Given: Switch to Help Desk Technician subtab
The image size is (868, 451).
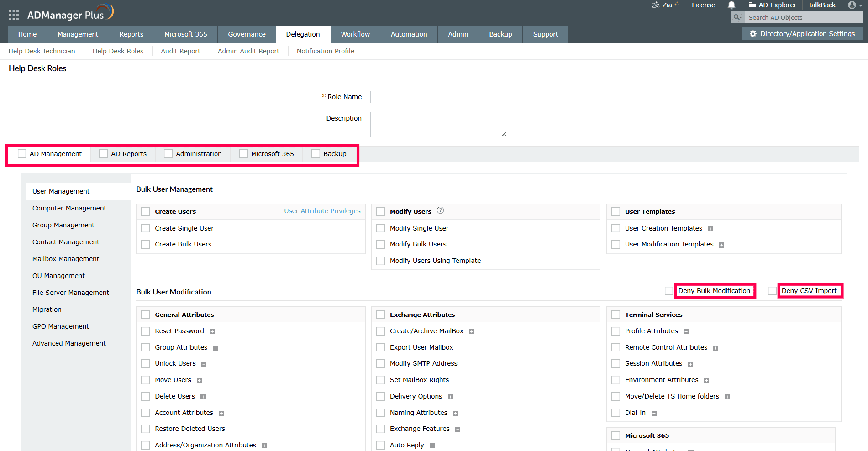Looking at the screenshot, I should [x=42, y=51].
